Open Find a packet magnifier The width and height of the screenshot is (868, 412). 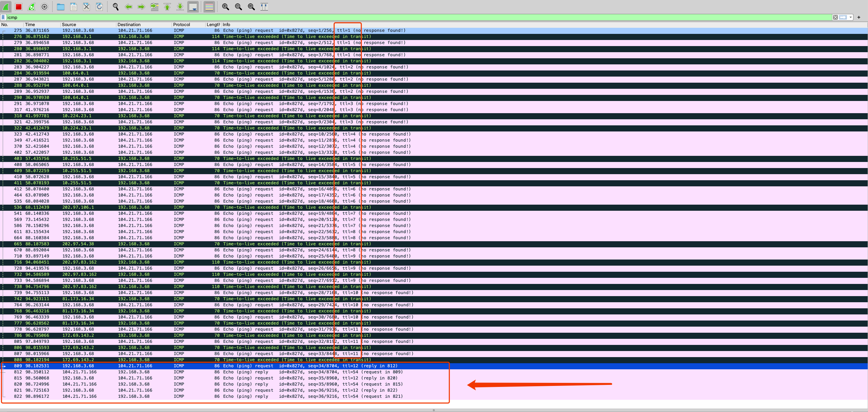116,7
